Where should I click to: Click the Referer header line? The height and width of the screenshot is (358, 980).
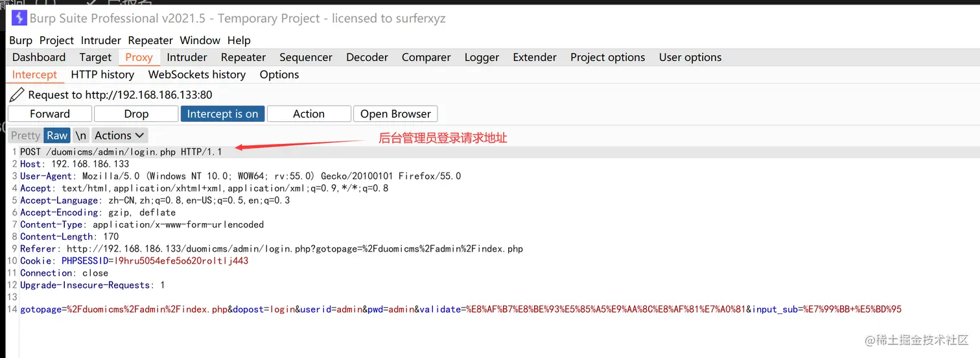tap(272, 249)
